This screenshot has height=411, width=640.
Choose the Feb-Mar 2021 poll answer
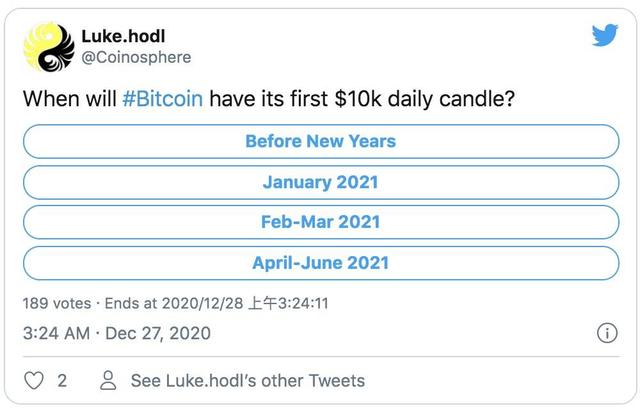pyautogui.click(x=320, y=222)
